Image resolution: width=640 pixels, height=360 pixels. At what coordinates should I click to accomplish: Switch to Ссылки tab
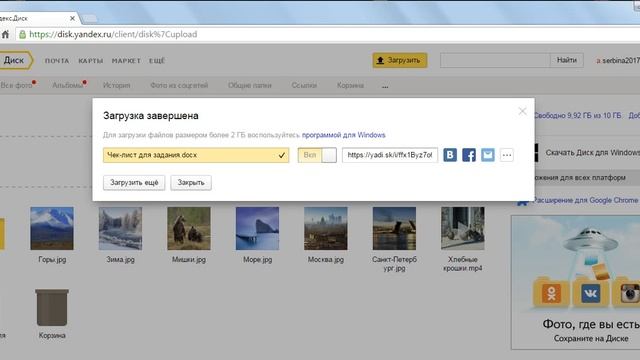point(304,85)
